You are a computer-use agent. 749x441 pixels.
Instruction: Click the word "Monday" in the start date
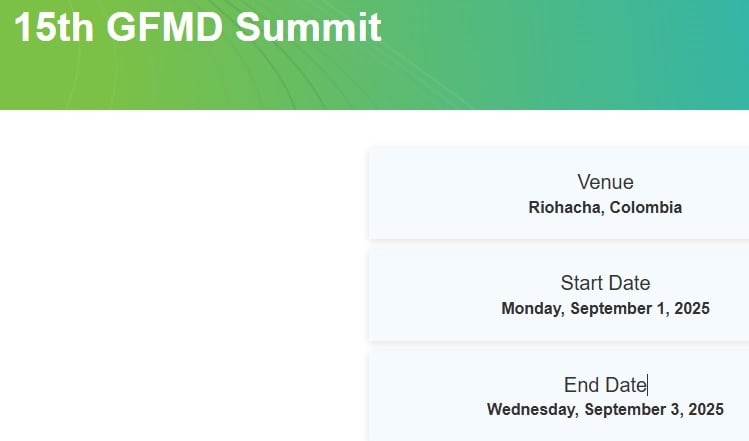(x=532, y=308)
